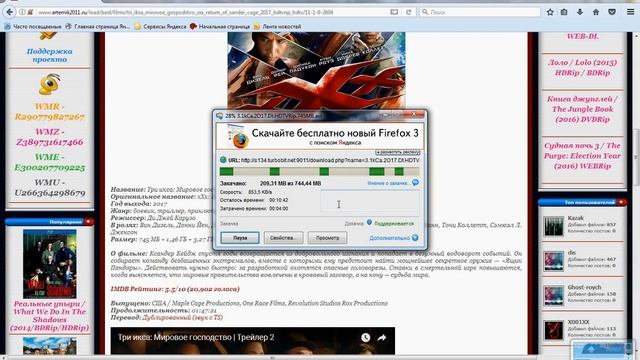
Task: Open Судная ночь 3 / The Purge link
Action: click(x=582, y=156)
